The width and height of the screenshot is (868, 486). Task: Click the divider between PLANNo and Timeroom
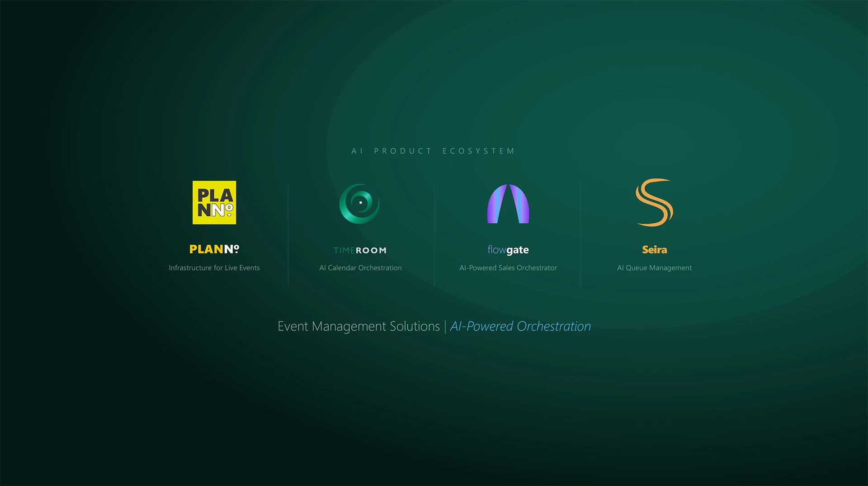pos(288,235)
